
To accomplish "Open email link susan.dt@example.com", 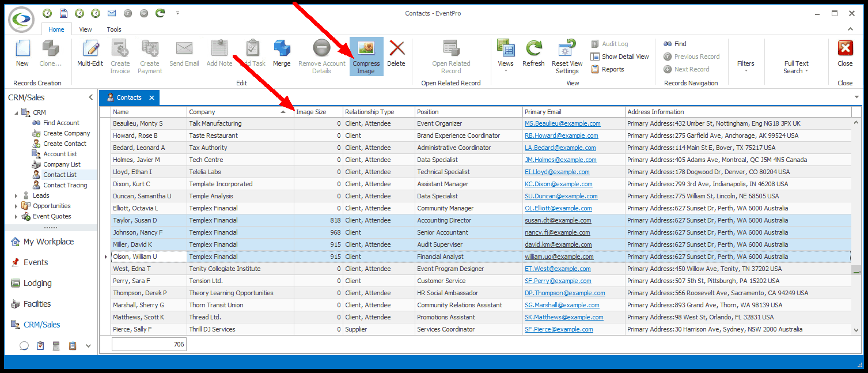I will [x=558, y=220].
